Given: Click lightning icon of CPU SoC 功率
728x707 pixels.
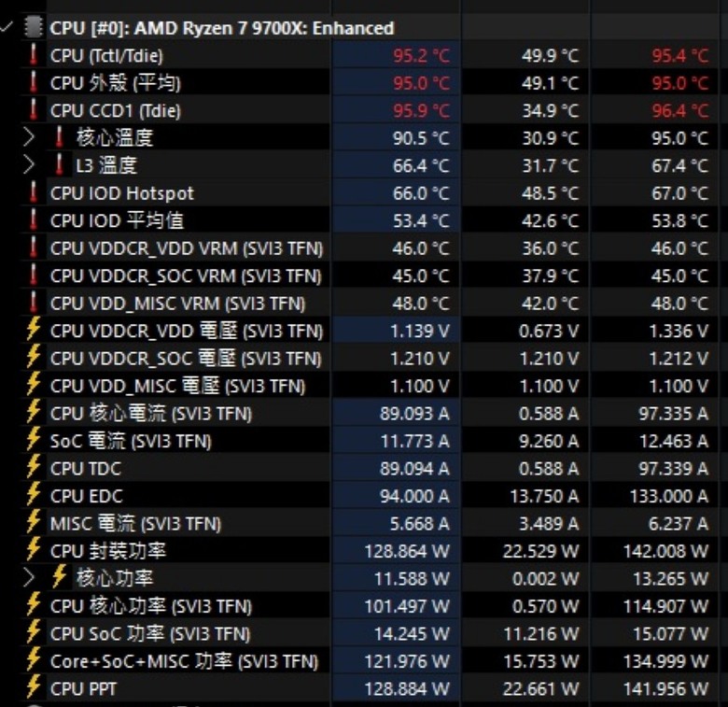Looking at the screenshot, I should tap(33, 632).
